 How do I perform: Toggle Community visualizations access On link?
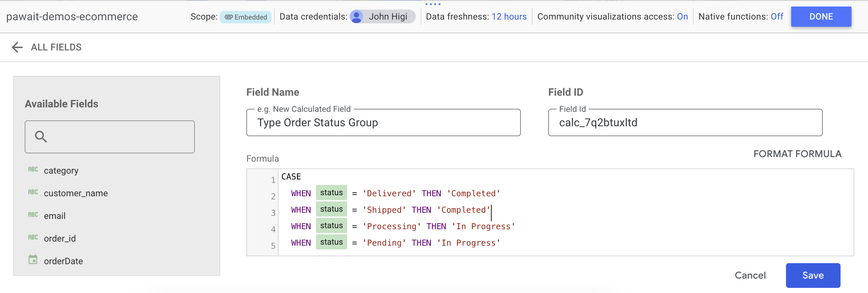[682, 17]
